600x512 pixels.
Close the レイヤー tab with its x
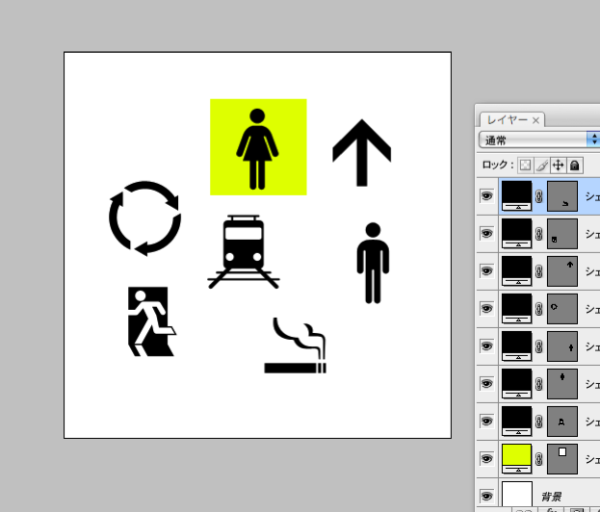pos(536,120)
